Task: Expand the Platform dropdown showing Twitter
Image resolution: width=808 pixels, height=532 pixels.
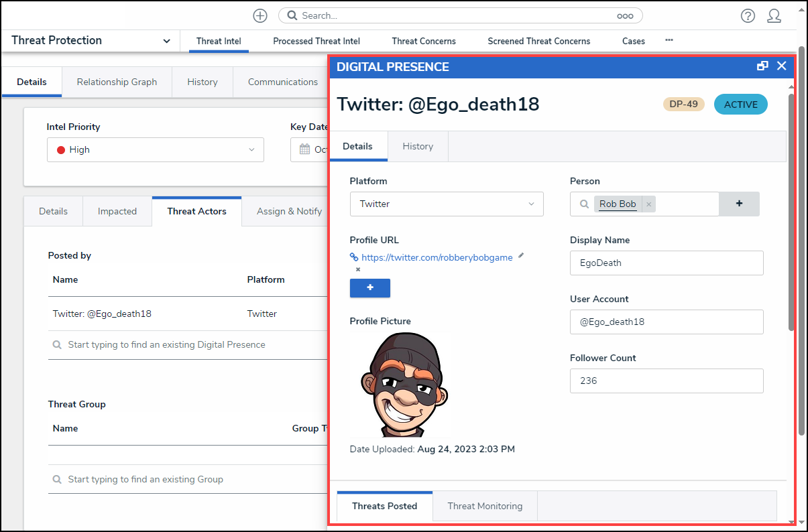Action: [x=447, y=204]
